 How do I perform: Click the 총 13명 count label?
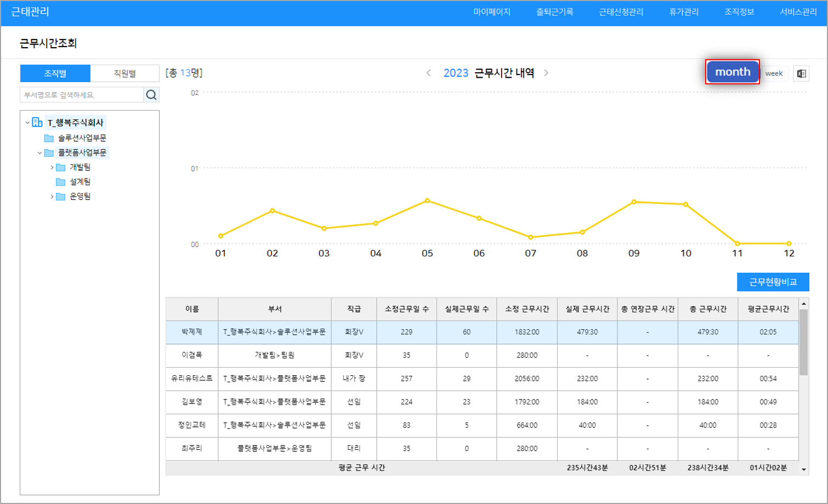point(184,73)
